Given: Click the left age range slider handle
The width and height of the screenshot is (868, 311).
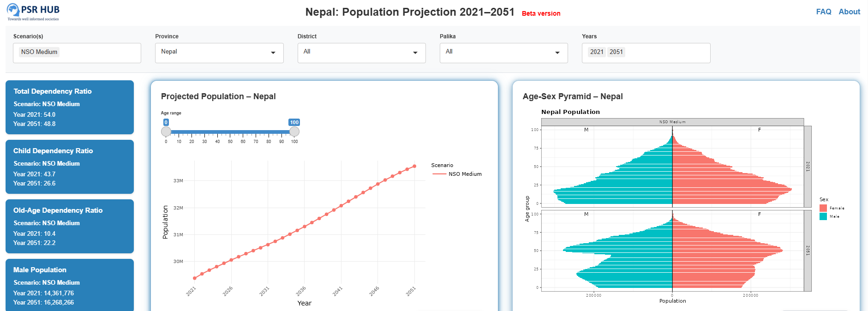Looking at the screenshot, I should point(166,132).
